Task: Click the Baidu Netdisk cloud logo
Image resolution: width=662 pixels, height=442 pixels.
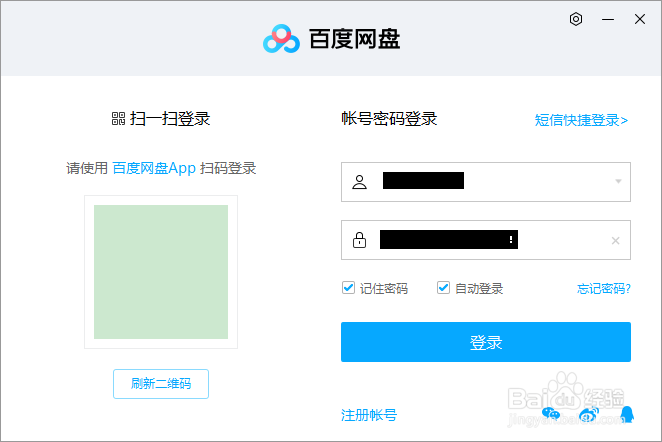Action: click(281, 39)
